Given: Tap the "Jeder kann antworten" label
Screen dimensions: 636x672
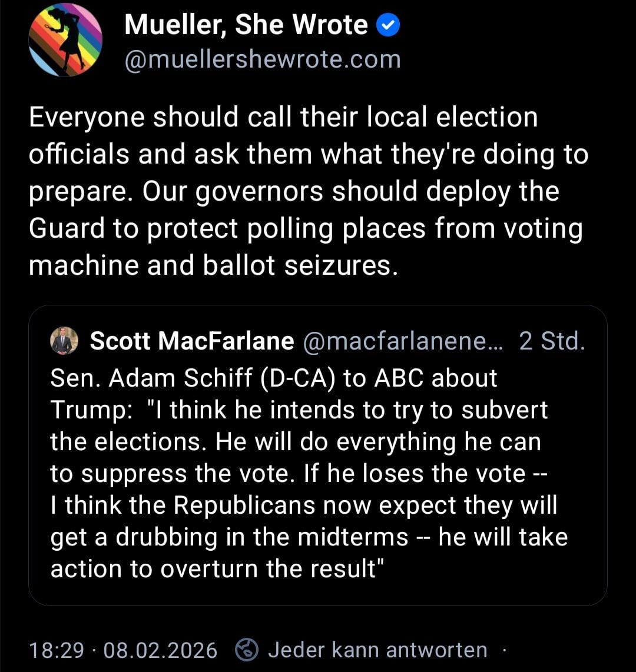Looking at the screenshot, I should (x=377, y=650).
